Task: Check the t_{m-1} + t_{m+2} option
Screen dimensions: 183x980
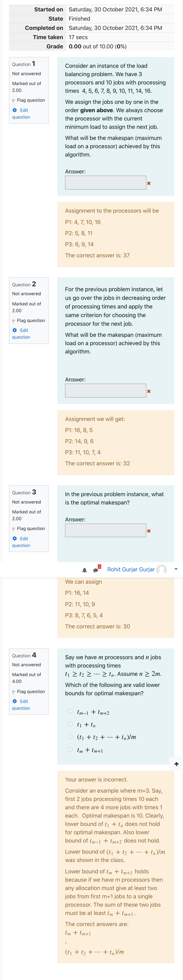Action: (70, 711)
